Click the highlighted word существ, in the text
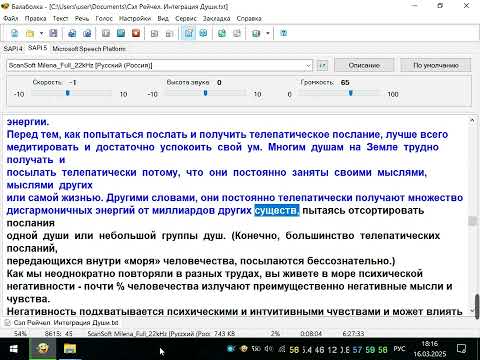The height and width of the screenshot is (360, 480). click(x=277, y=211)
